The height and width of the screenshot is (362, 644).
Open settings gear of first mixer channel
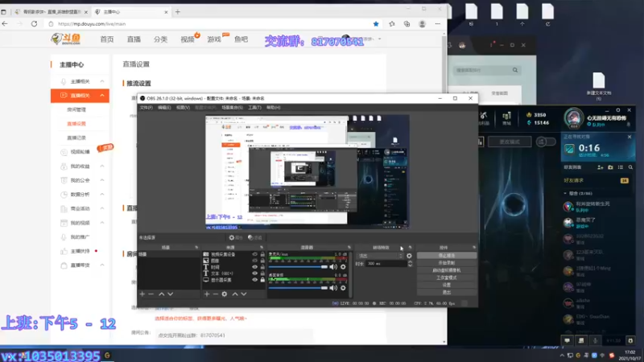tap(343, 267)
